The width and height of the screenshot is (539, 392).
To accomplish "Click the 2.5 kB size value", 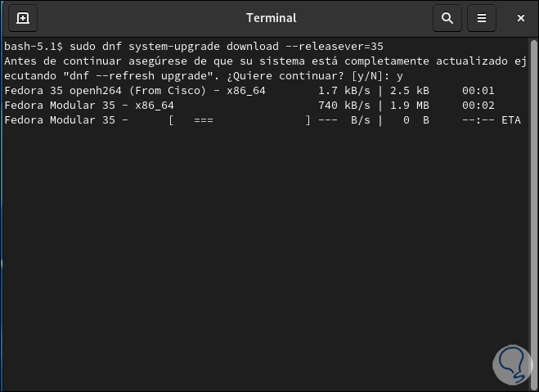I will tap(409, 91).
